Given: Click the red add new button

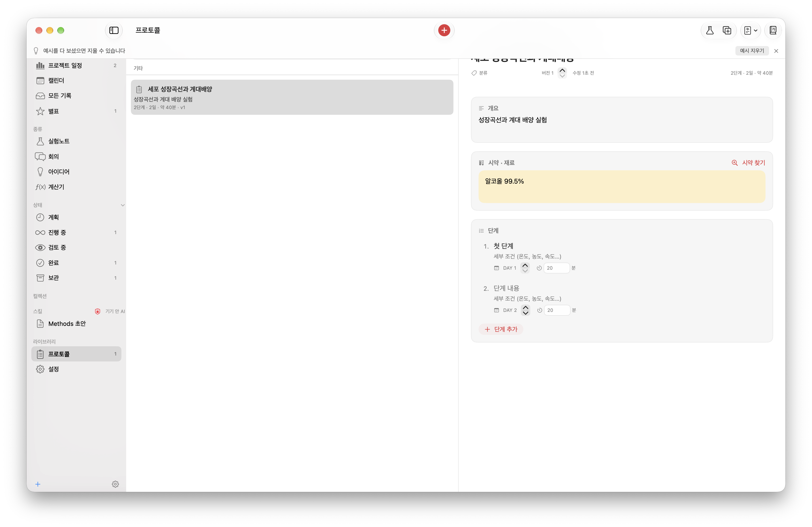Looking at the screenshot, I should 444,30.
